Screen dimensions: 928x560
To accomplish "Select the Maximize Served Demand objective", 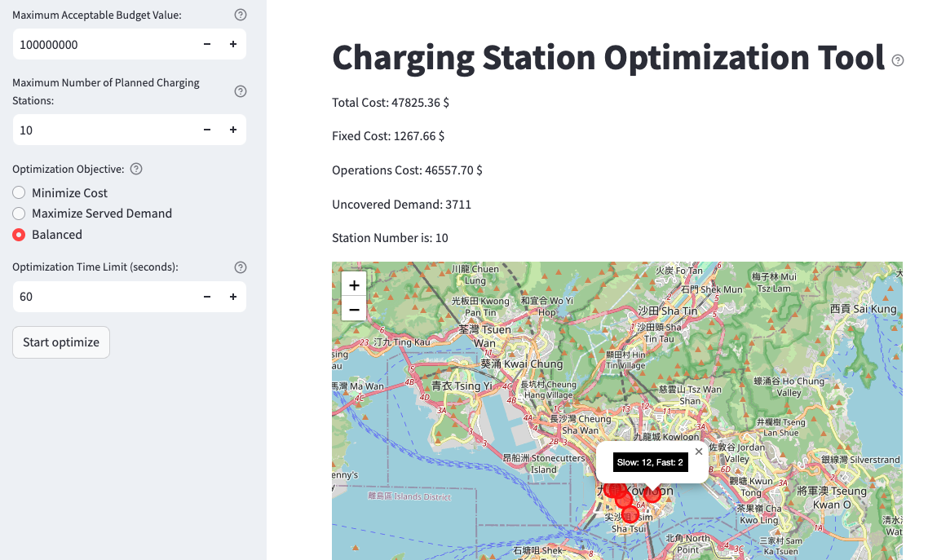I will (x=92, y=214).
